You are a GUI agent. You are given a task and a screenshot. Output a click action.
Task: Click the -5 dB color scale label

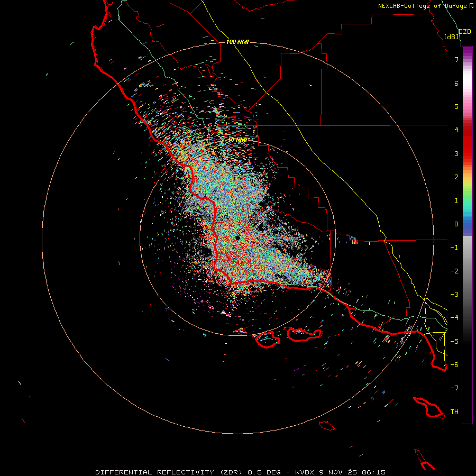[x=454, y=341]
